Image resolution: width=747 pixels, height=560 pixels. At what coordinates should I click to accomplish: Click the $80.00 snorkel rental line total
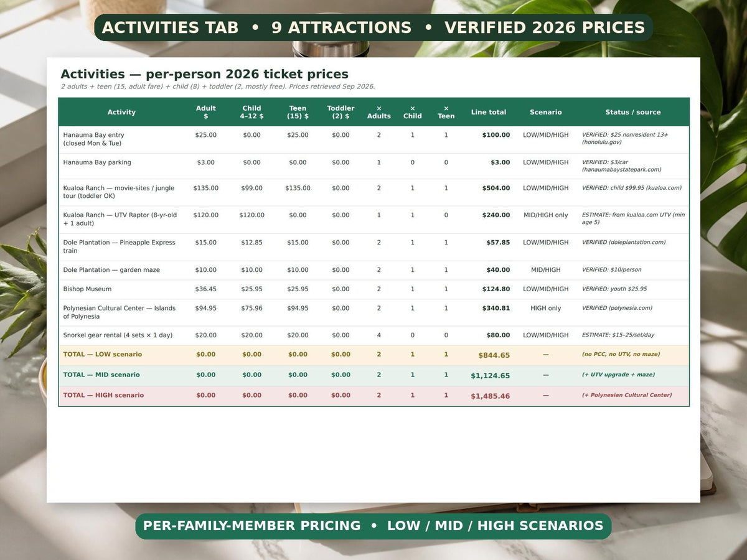tap(498, 335)
